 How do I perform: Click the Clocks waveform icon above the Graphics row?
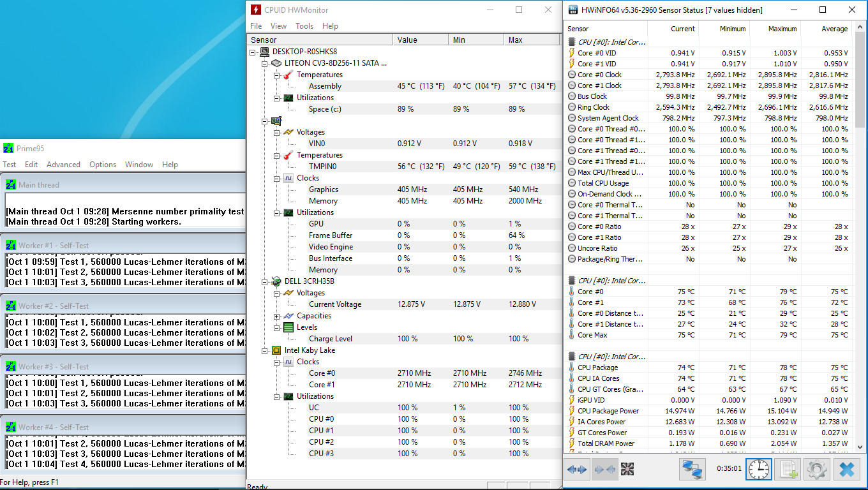288,178
